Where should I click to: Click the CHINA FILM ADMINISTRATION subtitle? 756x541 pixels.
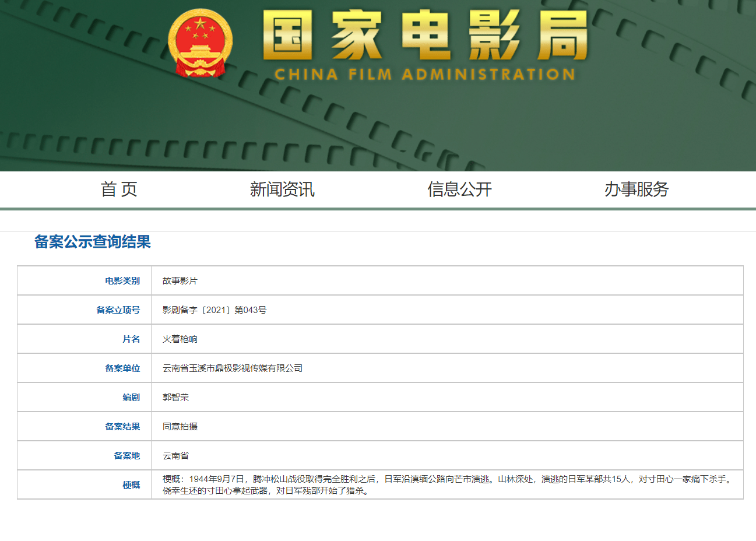(x=425, y=75)
